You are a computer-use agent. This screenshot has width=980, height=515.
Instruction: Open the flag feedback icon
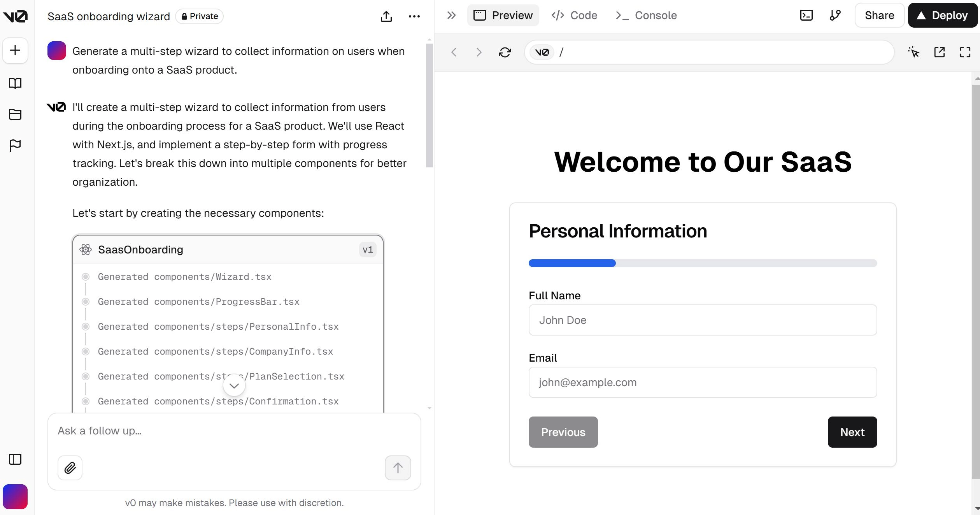[15, 145]
